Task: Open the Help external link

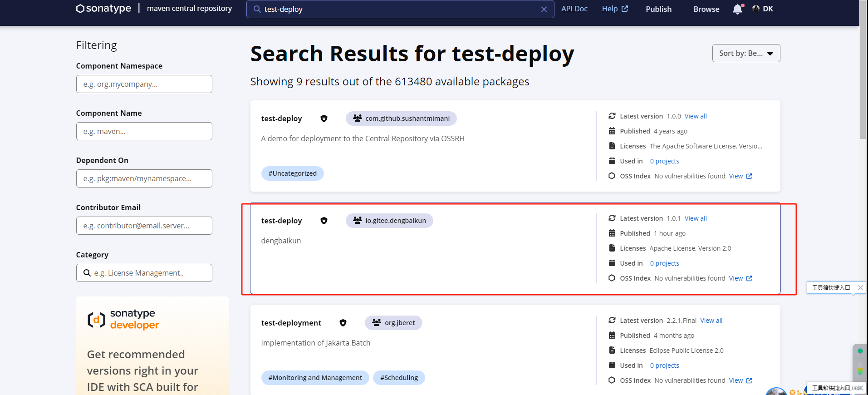Action: [x=615, y=9]
